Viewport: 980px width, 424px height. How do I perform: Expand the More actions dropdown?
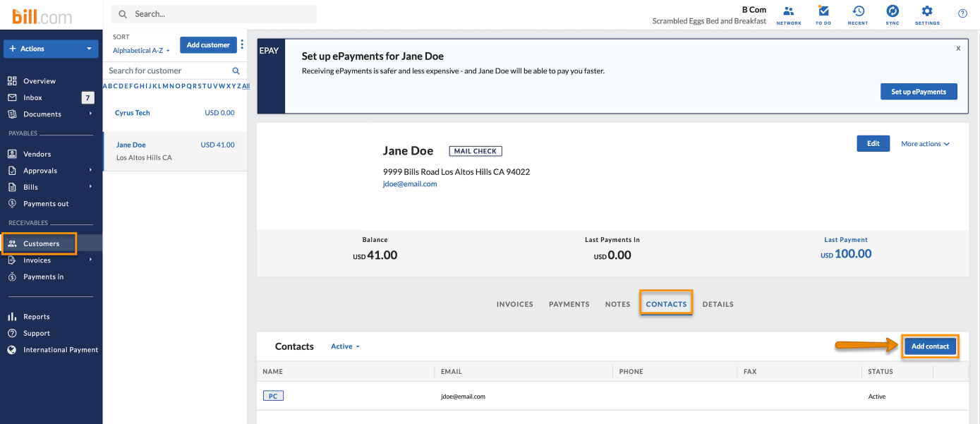[925, 144]
